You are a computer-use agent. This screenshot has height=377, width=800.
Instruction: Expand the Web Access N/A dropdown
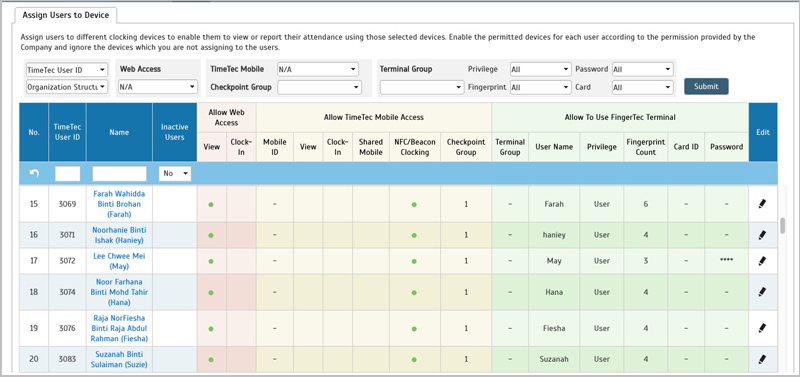[158, 87]
